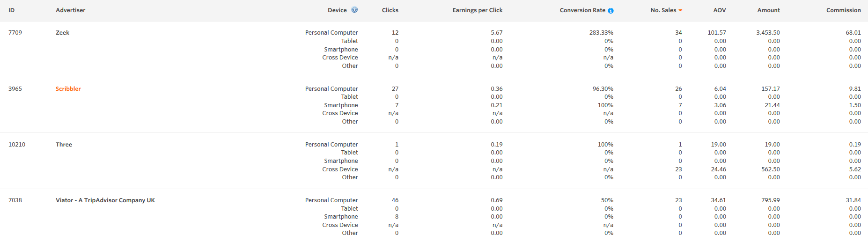Click advertiser ID 7709
This screenshot has width=868, height=242.
15,33
